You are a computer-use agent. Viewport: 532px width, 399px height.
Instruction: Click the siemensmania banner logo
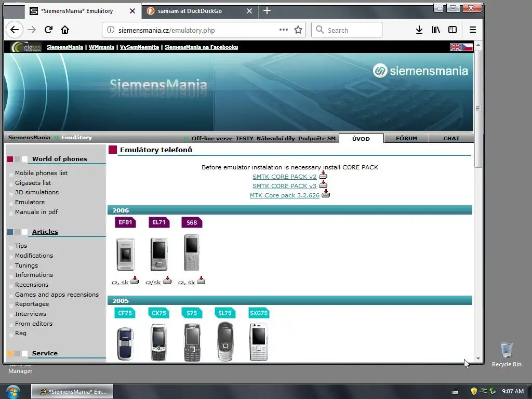coord(421,71)
